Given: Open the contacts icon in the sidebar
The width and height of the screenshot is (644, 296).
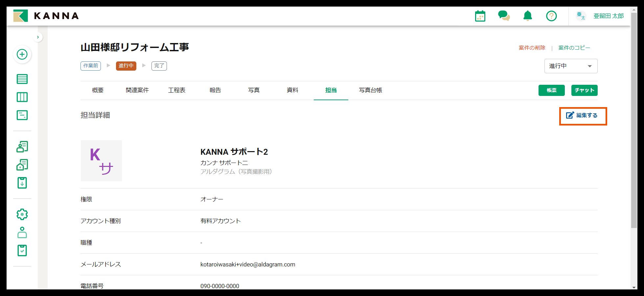Looking at the screenshot, I should click(x=22, y=147).
